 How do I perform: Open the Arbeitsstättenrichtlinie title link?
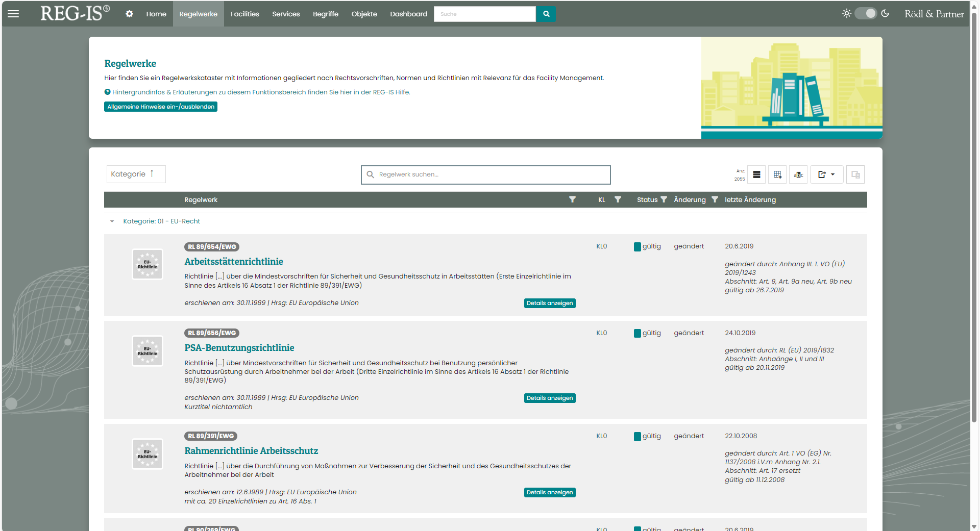pyautogui.click(x=233, y=262)
